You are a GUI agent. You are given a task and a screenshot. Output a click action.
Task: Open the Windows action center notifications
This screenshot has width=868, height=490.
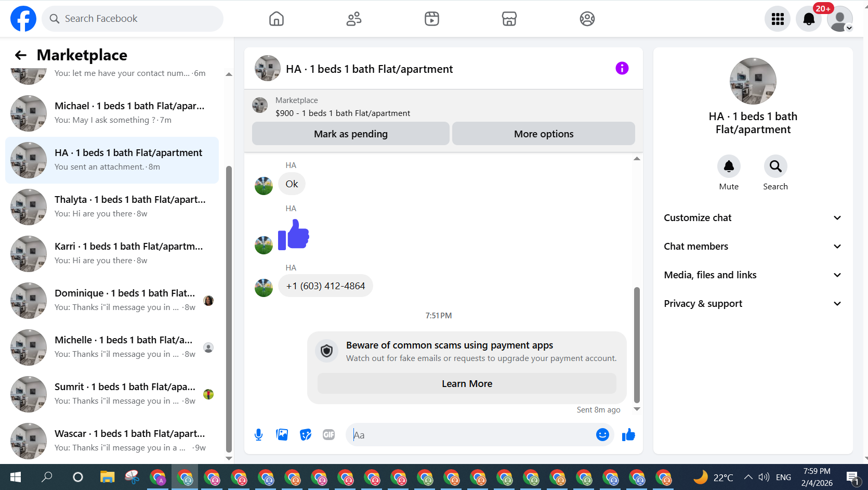point(852,477)
